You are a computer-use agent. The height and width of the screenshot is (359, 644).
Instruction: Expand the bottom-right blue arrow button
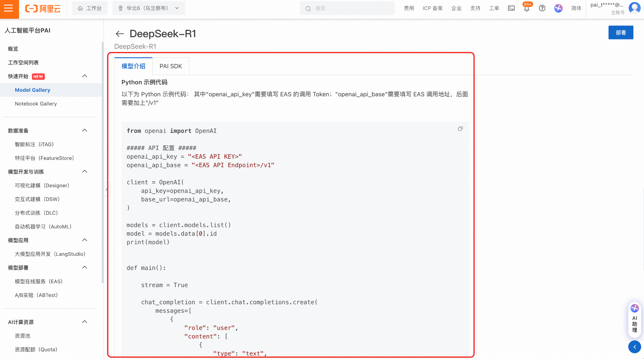pos(634,347)
